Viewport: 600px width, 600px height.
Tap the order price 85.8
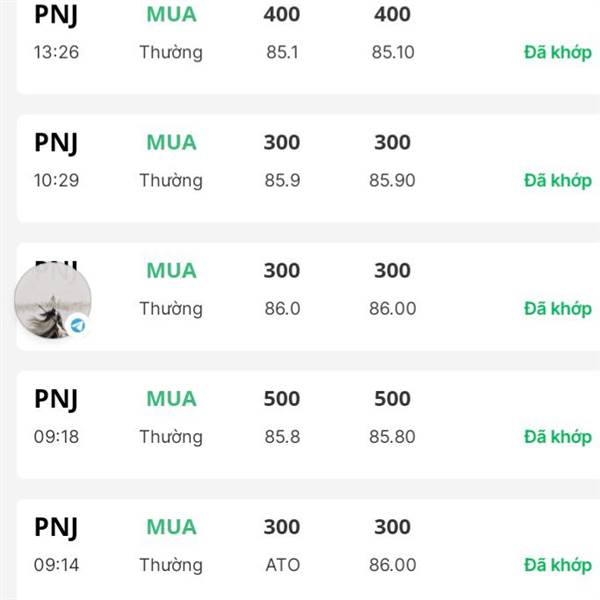point(282,437)
